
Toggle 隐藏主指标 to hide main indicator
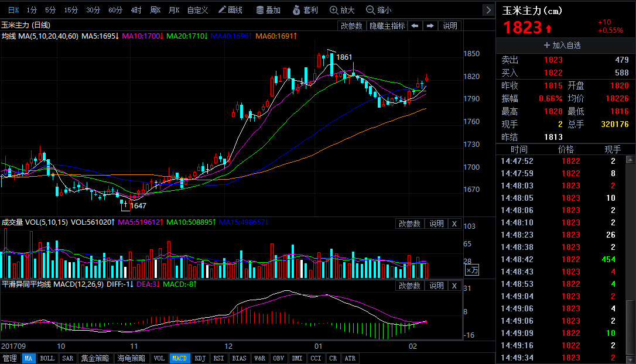pos(387,26)
